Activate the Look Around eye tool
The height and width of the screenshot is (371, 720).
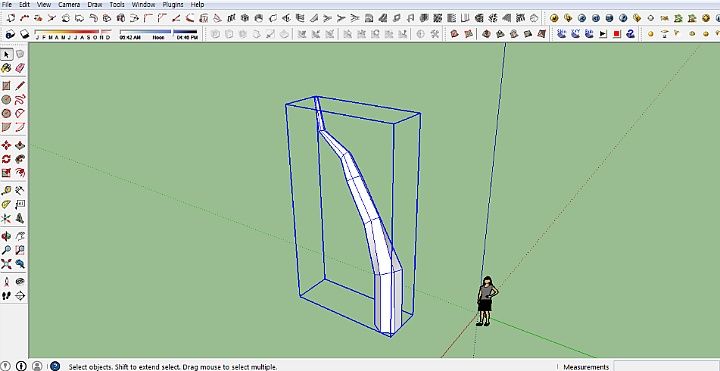pyautogui.click(x=20, y=281)
